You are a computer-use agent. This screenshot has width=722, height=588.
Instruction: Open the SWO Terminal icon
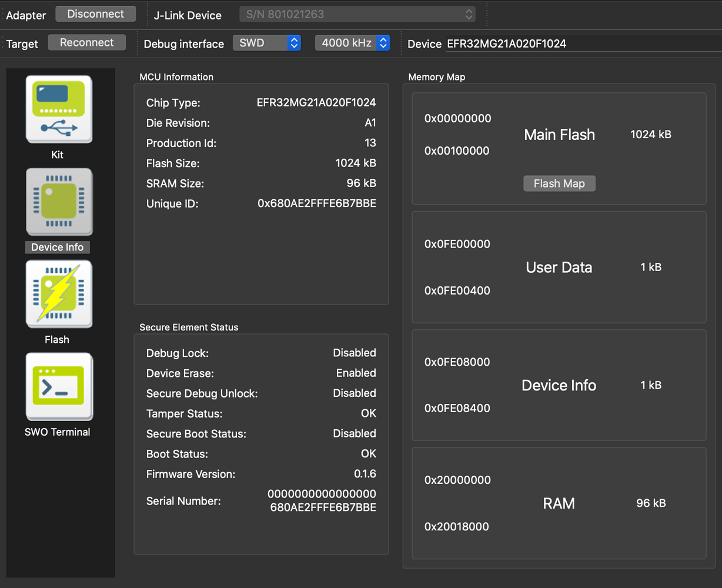pyautogui.click(x=58, y=386)
